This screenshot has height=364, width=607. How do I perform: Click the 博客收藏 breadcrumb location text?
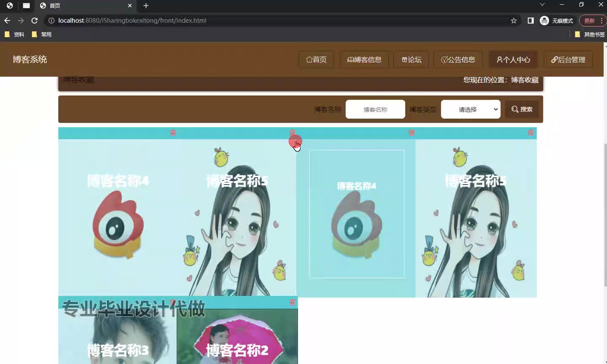click(525, 80)
